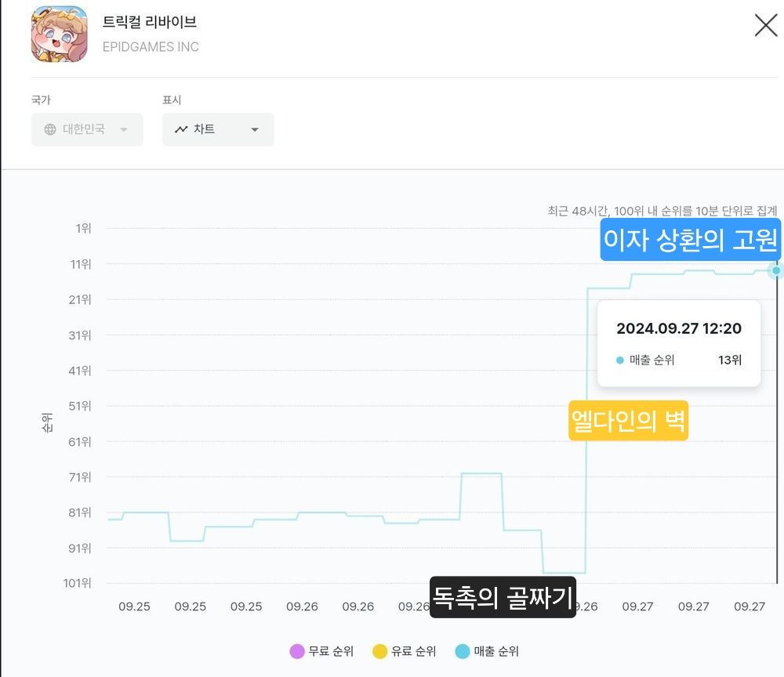Open the 차트 display type combo box
This screenshot has height=677, width=784.
(x=218, y=129)
